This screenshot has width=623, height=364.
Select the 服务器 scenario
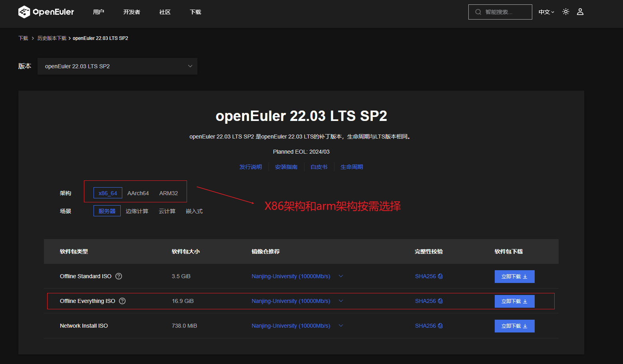point(107,211)
